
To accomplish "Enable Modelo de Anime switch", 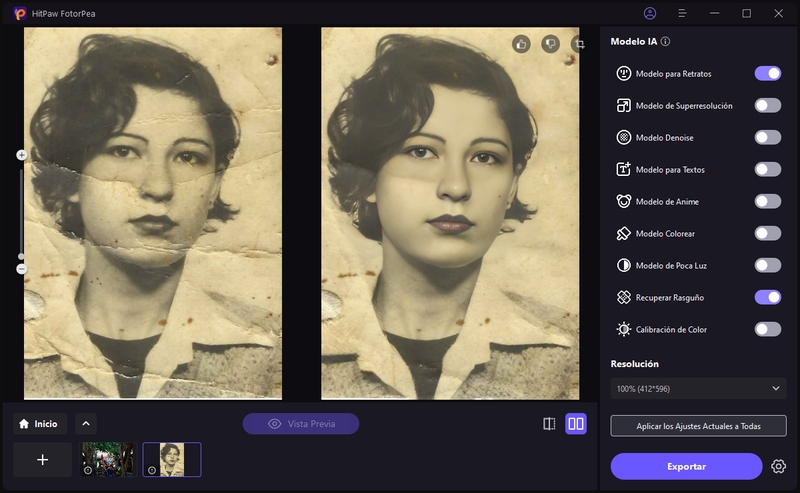I will click(x=768, y=201).
